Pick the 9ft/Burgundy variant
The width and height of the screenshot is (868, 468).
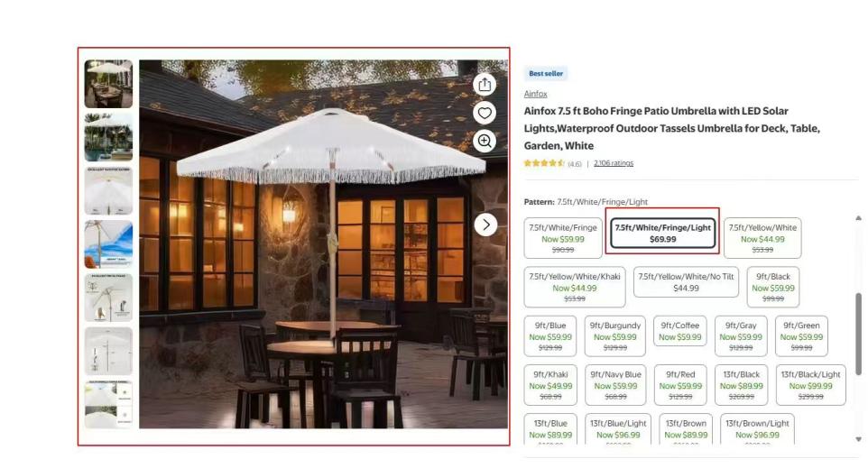pyautogui.click(x=615, y=335)
